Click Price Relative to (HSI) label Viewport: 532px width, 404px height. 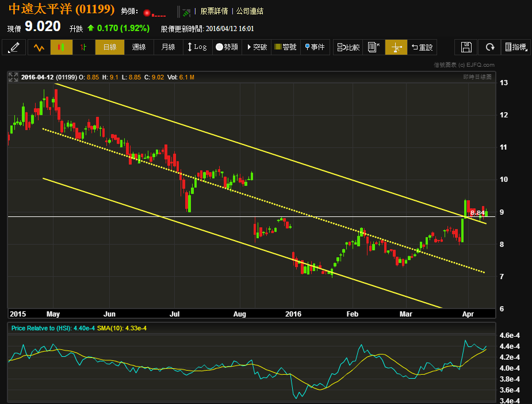point(53,328)
